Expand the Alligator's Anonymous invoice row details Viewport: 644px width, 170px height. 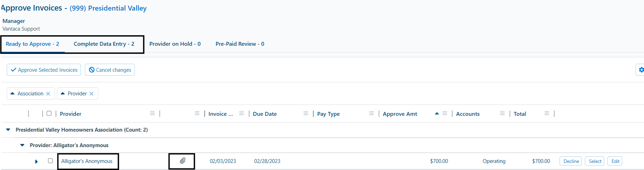(36, 162)
